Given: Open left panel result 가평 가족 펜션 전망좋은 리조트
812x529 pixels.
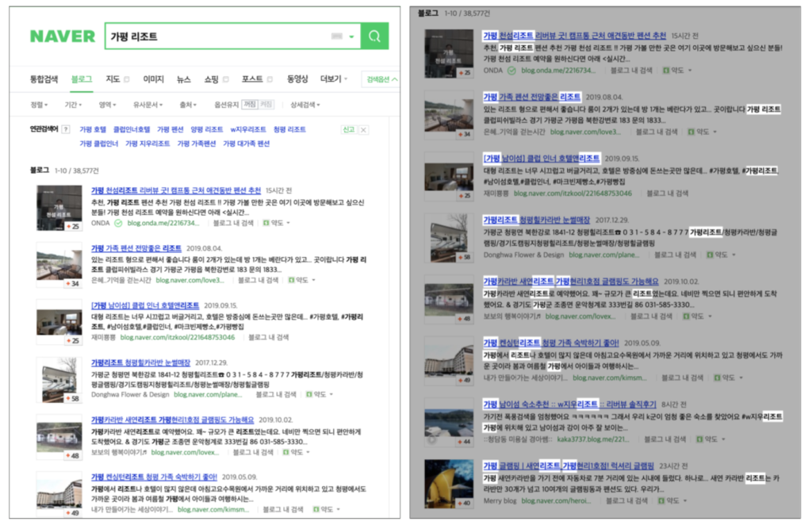Looking at the screenshot, I should pyautogui.click(x=136, y=249).
